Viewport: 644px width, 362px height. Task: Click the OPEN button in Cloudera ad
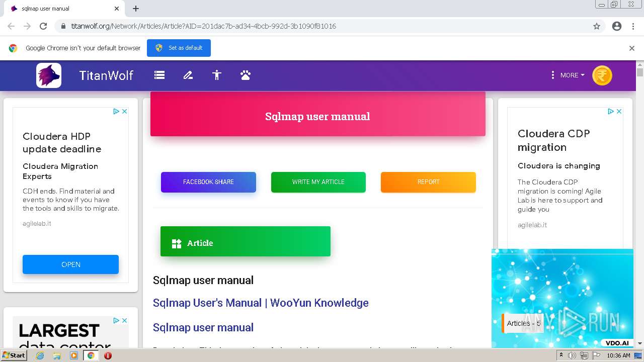pyautogui.click(x=70, y=264)
